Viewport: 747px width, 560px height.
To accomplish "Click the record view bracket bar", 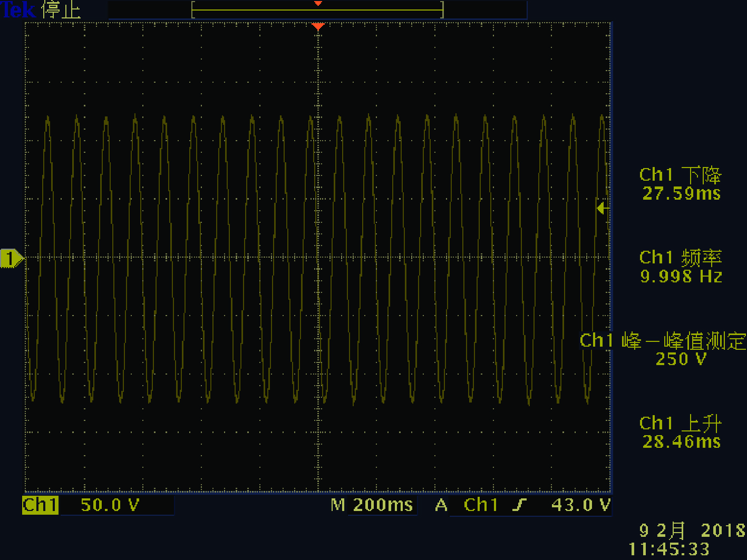I will click(x=317, y=9).
